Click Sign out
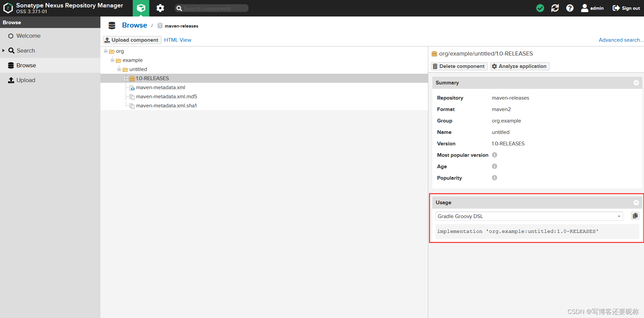This screenshot has width=644, height=318. (x=626, y=8)
